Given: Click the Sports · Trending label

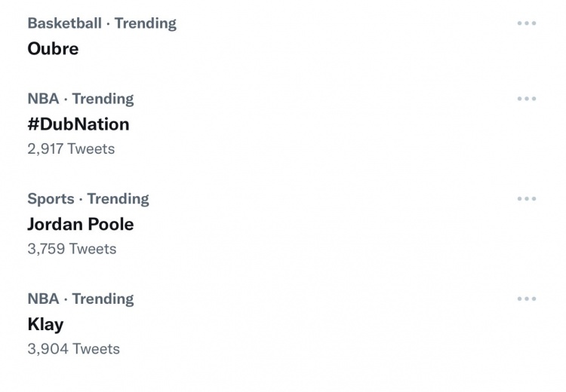Looking at the screenshot, I should 88,199.
